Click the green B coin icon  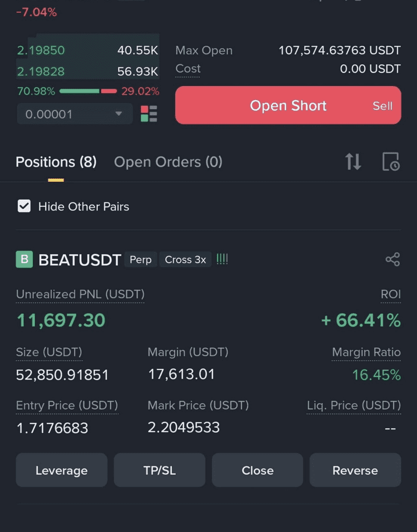pyautogui.click(x=24, y=260)
